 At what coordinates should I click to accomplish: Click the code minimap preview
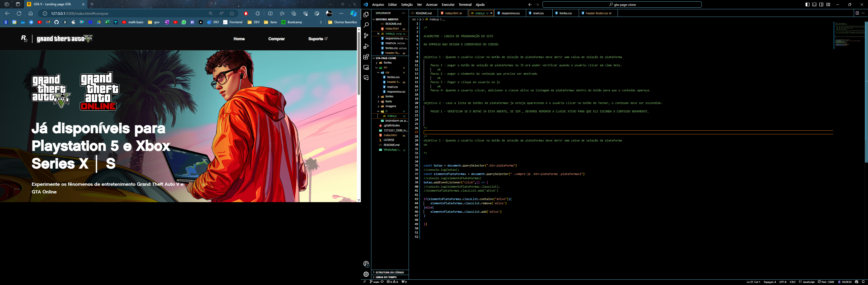[849, 35]
